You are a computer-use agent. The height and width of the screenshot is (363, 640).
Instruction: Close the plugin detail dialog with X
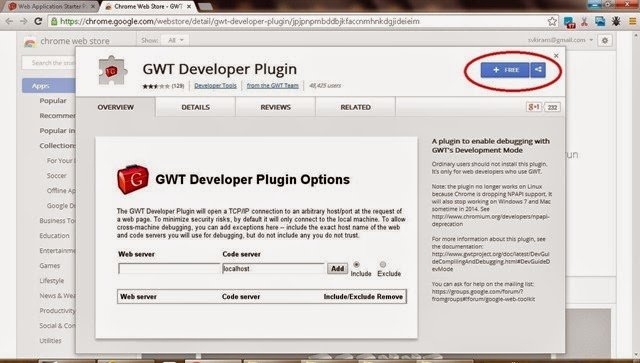[x=556, y=56]
